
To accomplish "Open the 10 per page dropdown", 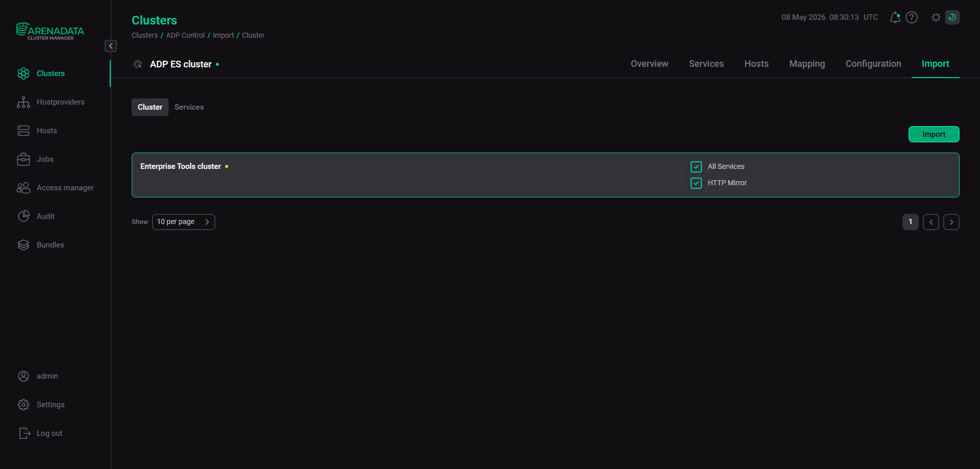I will click(x=184, y=222).
